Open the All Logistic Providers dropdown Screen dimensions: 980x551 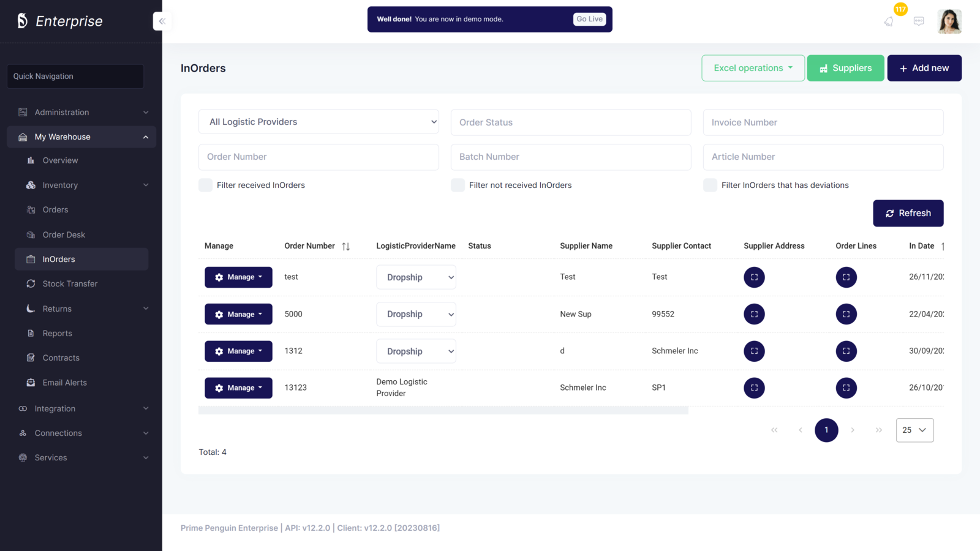(x=318, y=122)
